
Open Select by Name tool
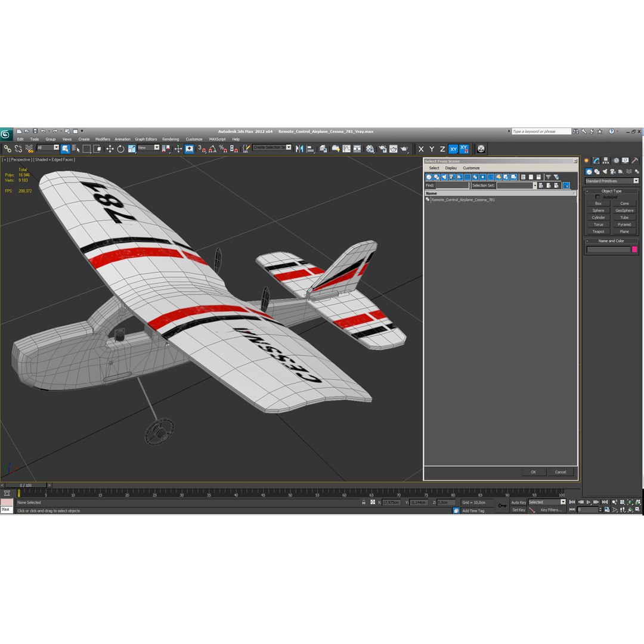(x=76, y=148)
